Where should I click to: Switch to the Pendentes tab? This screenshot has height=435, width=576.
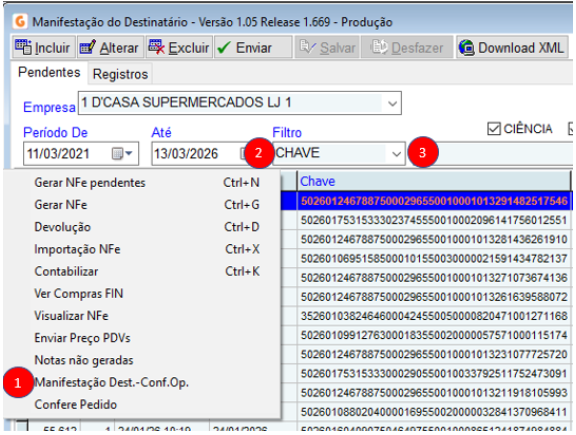(x=49, y=72)
